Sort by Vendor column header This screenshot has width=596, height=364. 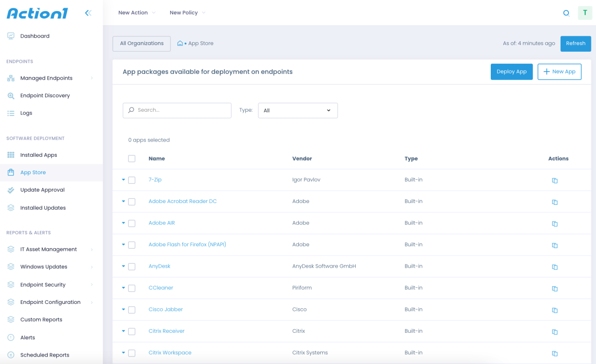tap(302, 159)
